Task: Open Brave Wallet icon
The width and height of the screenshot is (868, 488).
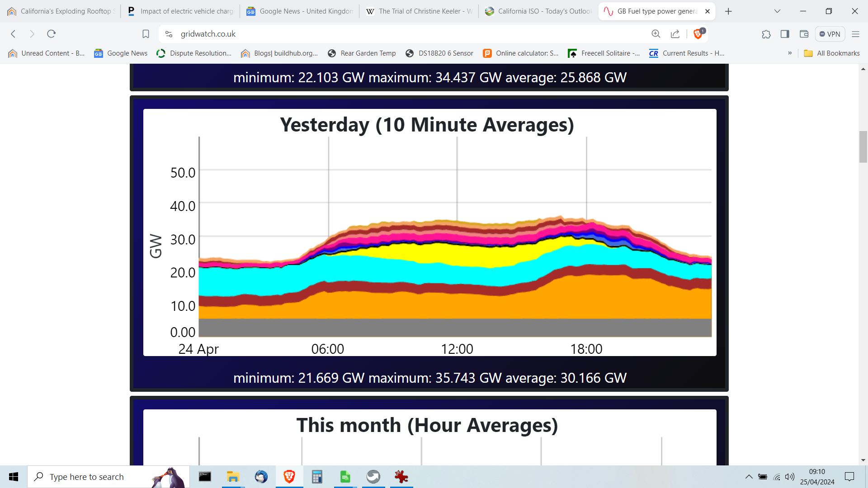Action: (x=804, y=34)
